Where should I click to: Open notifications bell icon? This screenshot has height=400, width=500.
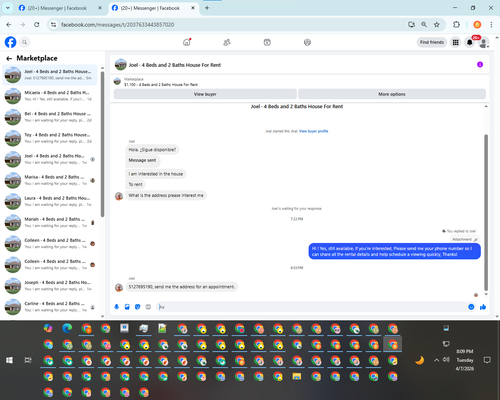[x=470, y=42]
